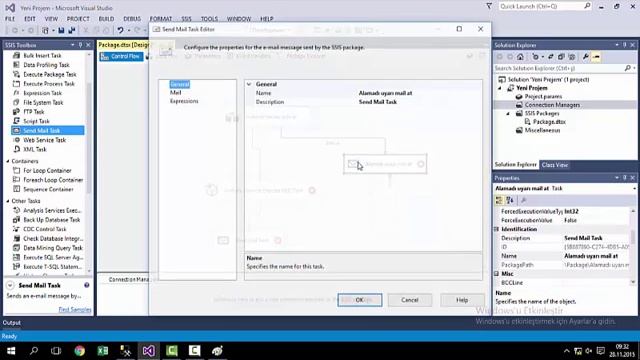The image size is (640, 360).
Task: Click the wrench Properties icon in Solution Explorer
Action: (x=586, y=57)
